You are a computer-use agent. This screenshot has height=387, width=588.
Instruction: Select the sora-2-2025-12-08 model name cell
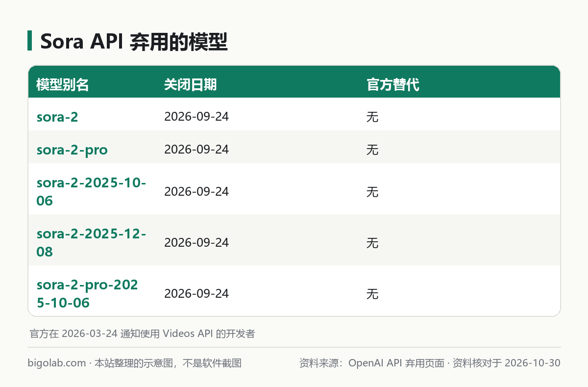(x=92, y=243)
